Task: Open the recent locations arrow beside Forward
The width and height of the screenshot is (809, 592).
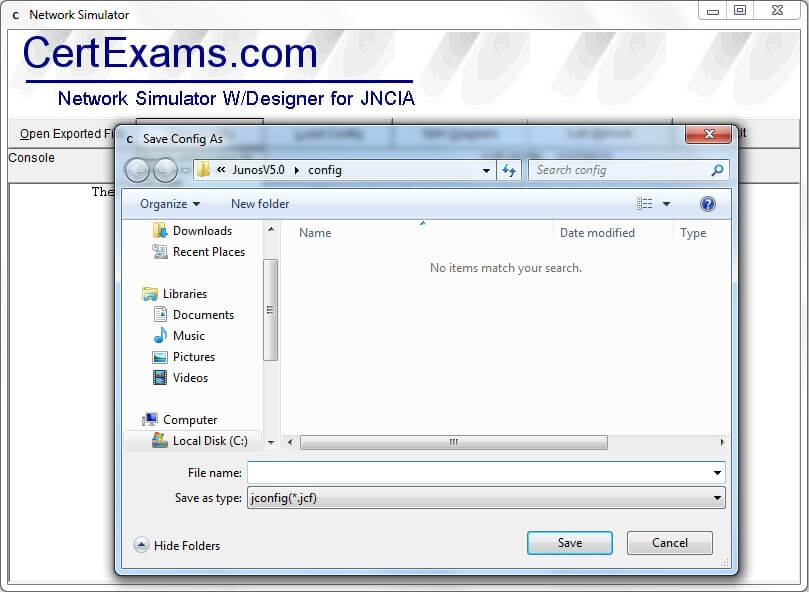Action: 185,170
